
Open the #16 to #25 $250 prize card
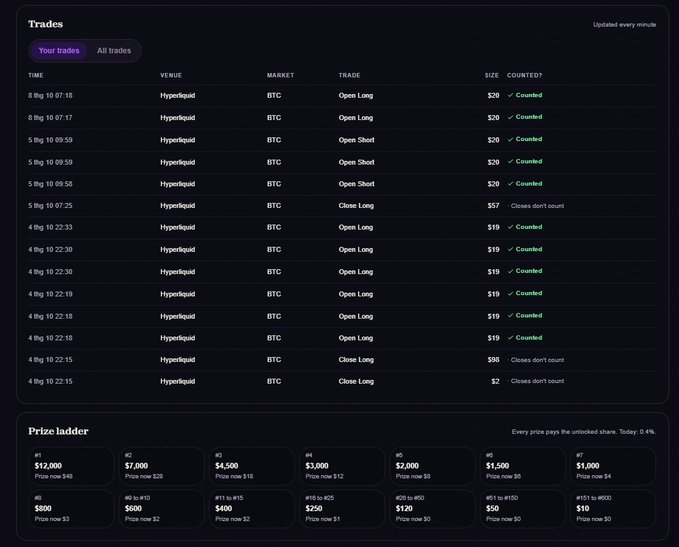(342, 509)
